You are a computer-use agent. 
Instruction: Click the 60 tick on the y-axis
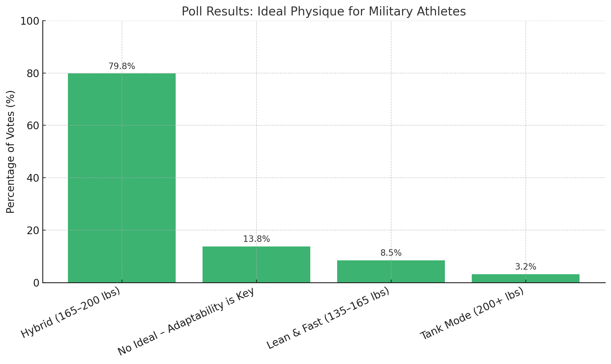pyautogui.click(x=33, y=126)
